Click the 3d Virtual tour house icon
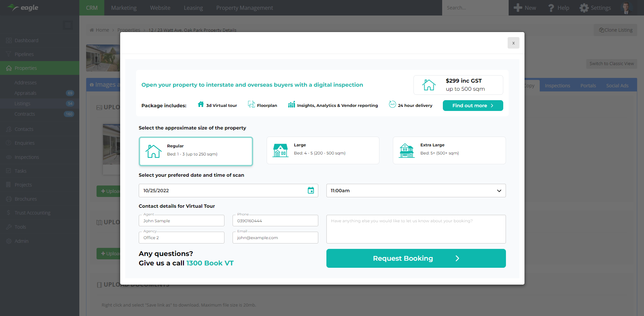Screen dimensions: 644x316 tap(201, 105)
